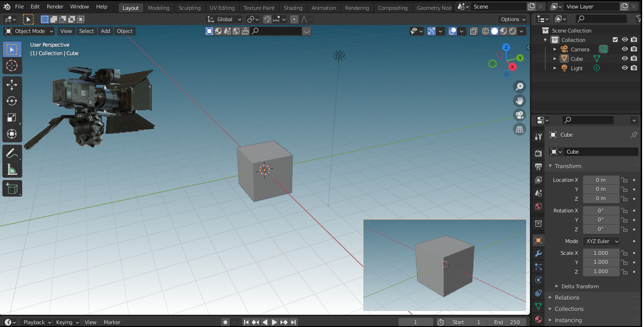The height and width of the screenshot is (327, 644).
Task: Open the Physics properties tab
Action: (x=538, y=280)
